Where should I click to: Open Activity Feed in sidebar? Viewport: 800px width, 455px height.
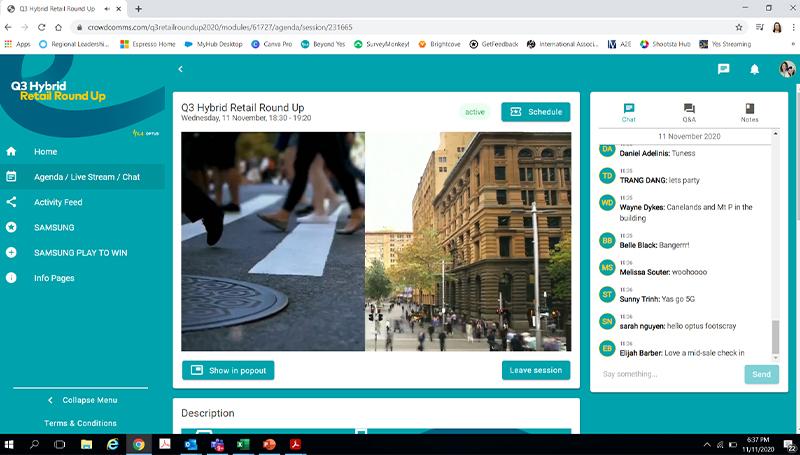58,202
